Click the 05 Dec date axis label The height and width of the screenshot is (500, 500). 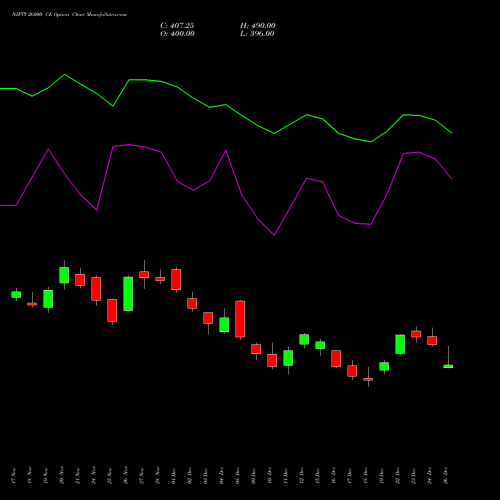(238, 476)
